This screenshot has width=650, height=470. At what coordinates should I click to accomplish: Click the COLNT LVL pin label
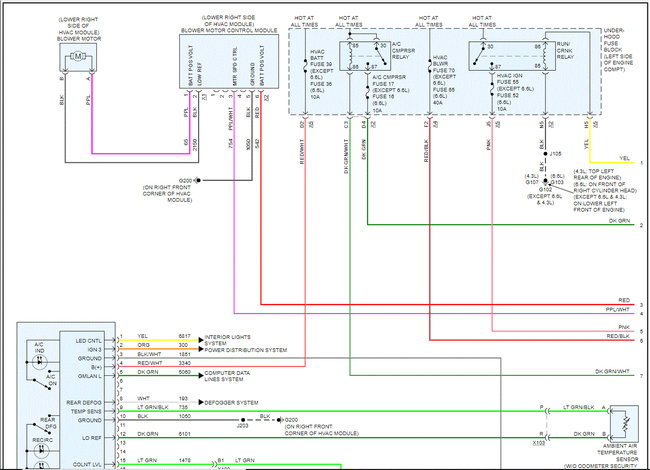[87, 464]
